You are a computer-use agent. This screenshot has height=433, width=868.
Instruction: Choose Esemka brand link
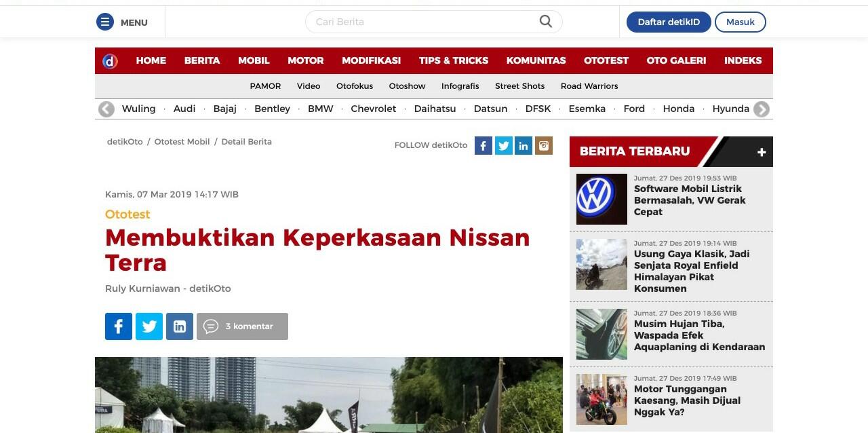click(x=587, y=109)
